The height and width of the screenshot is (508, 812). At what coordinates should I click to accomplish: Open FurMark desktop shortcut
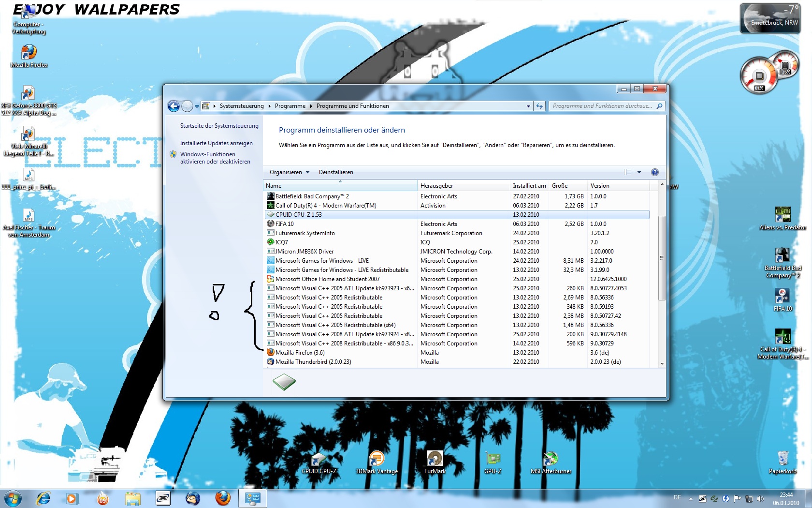[435, 463]
